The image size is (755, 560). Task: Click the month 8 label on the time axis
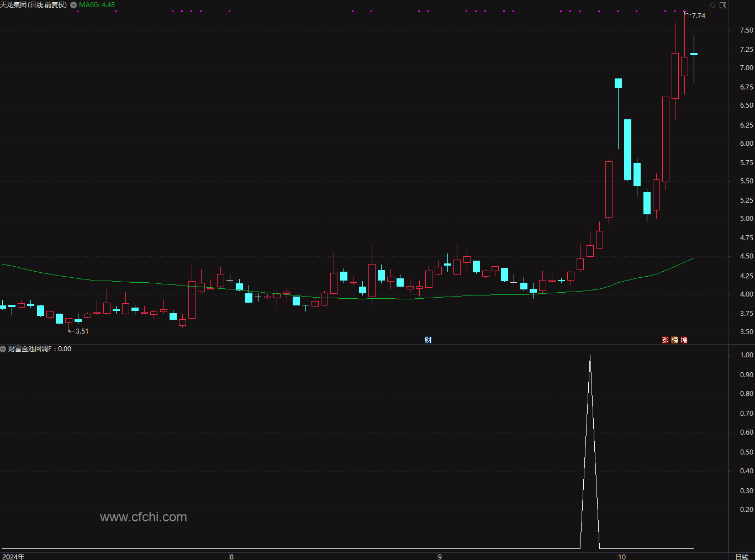coord(231,556)
